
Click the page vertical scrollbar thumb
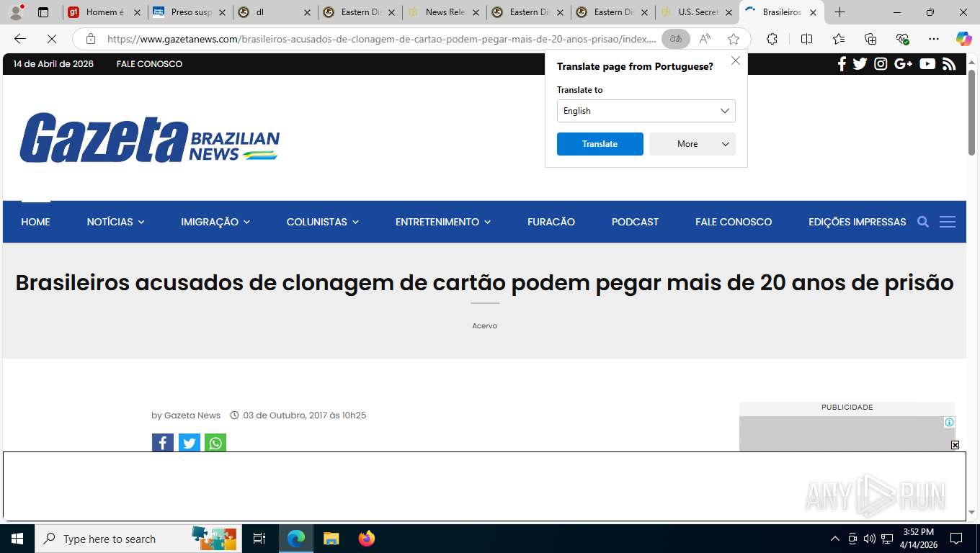[971, 112]
